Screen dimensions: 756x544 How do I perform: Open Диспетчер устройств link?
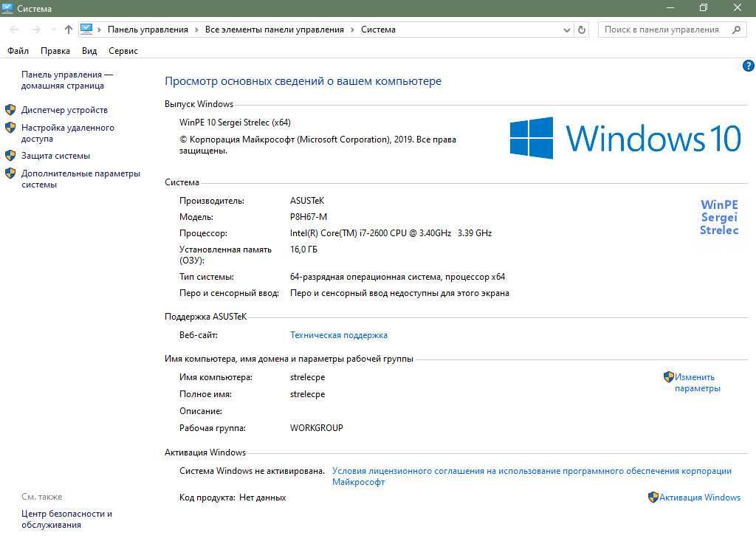(65, 110)
